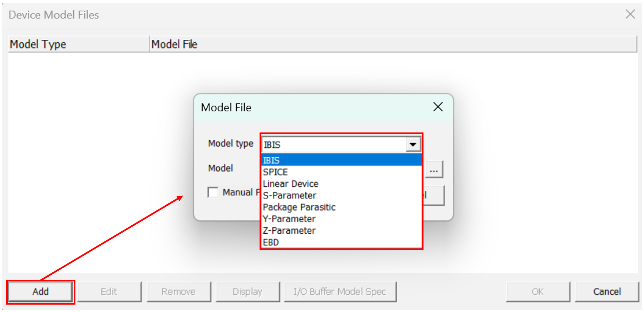Choose Y-Parameter option
The height and width of the screenshot is (312, 644).
pyautogui.click(x=341, y=219)
